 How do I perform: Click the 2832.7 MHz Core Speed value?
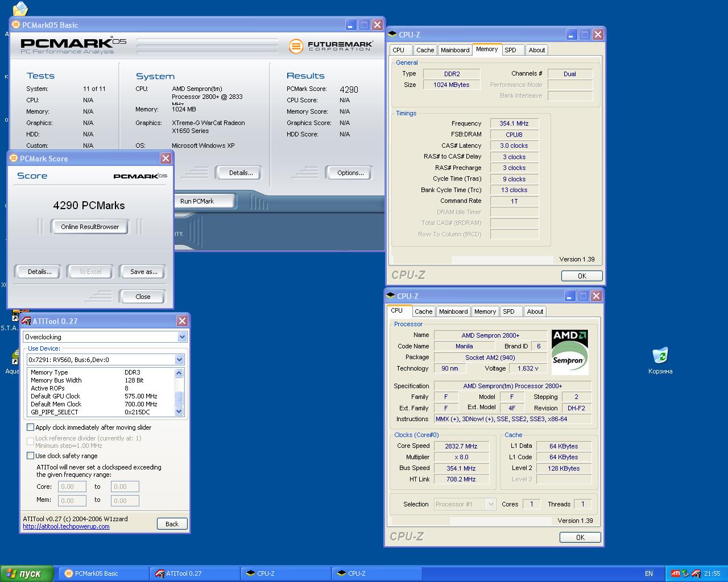461,446
